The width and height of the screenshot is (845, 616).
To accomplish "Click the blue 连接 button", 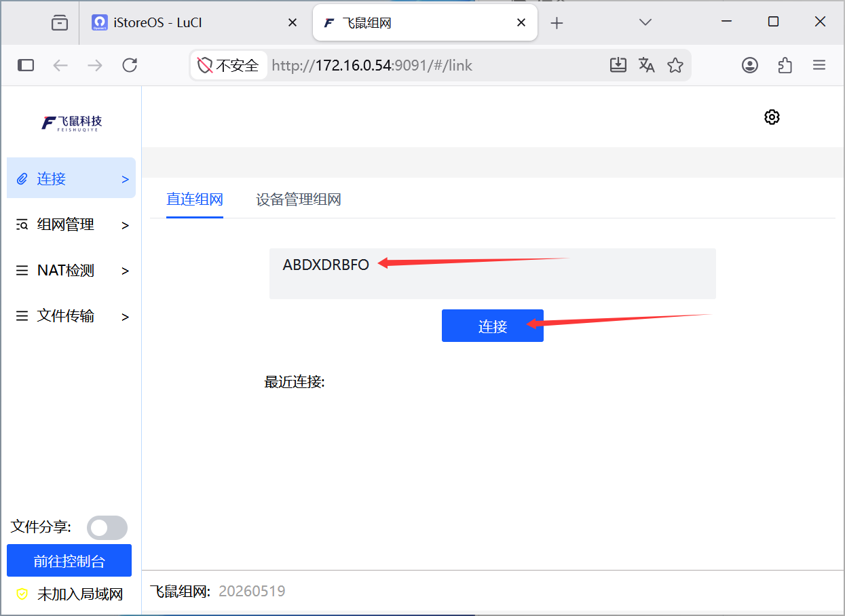I will click(x=493, y=326).
